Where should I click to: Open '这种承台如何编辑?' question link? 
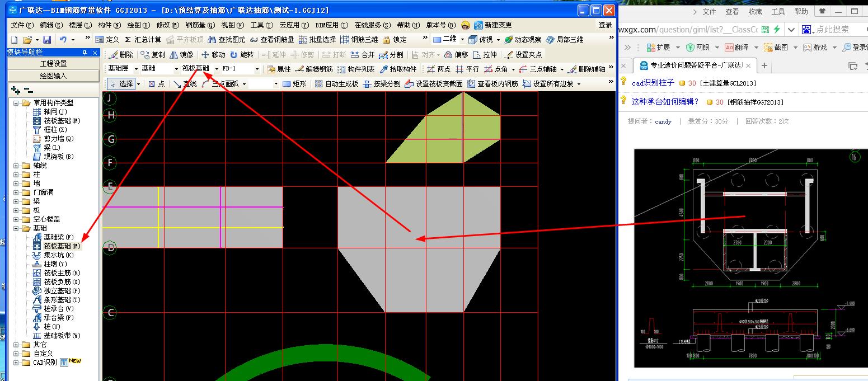point(665,101)
